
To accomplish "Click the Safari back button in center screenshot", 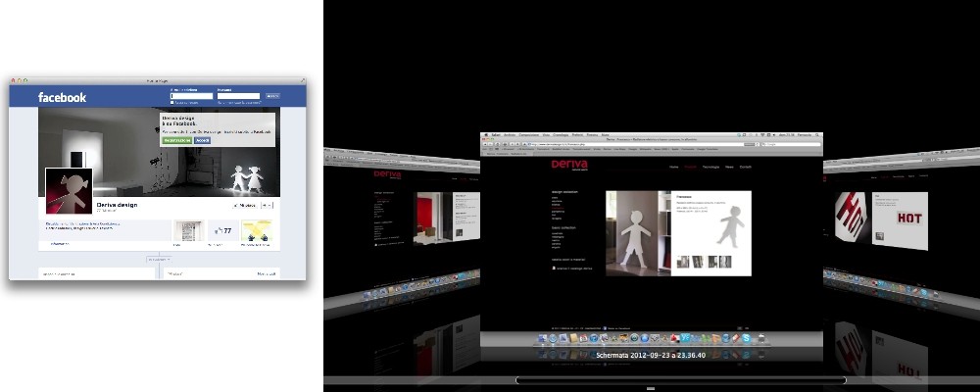I will coord(485,144).
